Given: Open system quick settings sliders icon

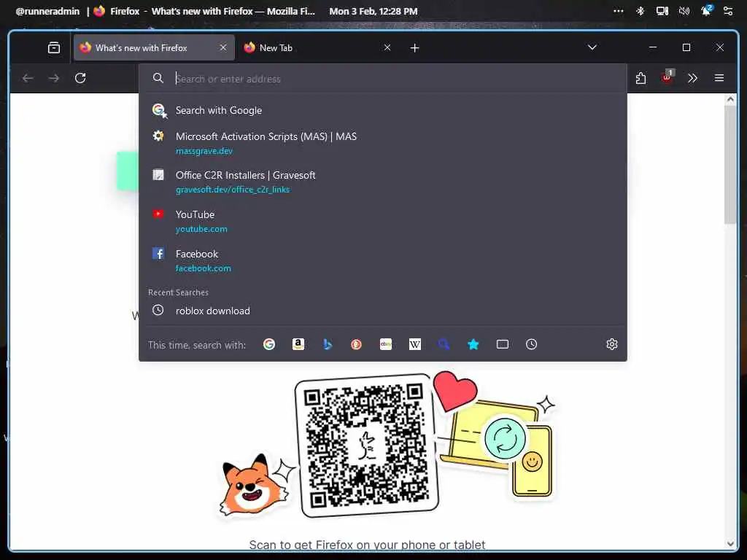Looking at the screenshot, I should pyautogui.click(x=728, y=11).
